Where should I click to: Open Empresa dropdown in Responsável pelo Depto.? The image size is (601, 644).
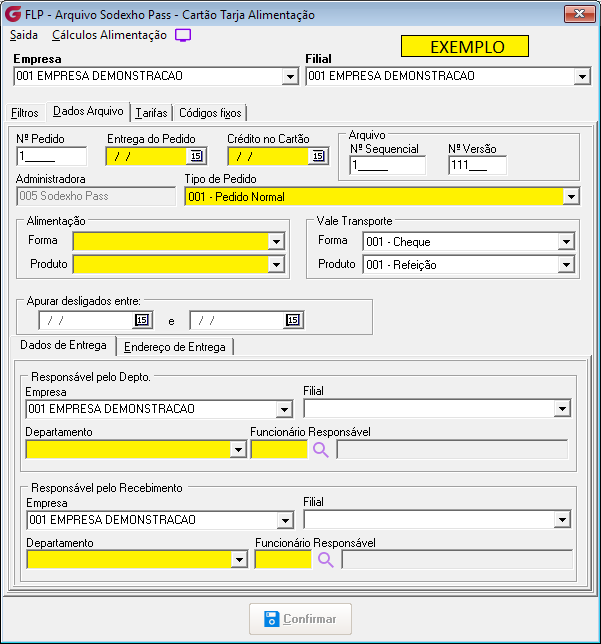tap(284, 409)
